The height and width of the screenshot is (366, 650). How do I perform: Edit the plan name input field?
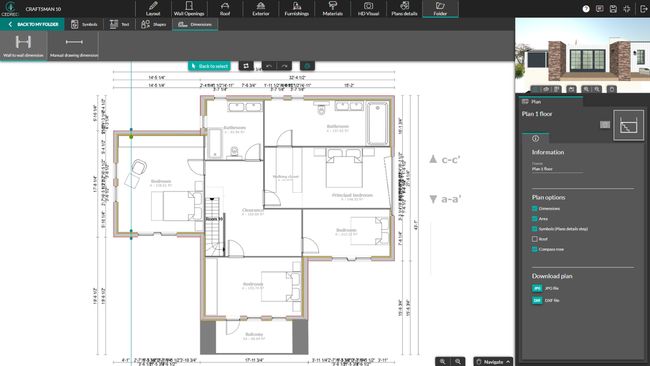557,169
